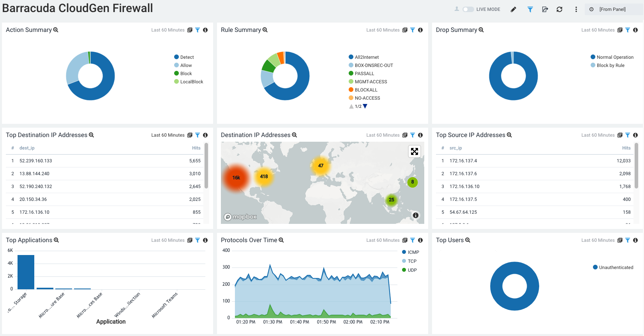Select the 13.88.144.240 destination row
Image resolution: width=644 pixels, height=336 pixels.
[105, 174]
